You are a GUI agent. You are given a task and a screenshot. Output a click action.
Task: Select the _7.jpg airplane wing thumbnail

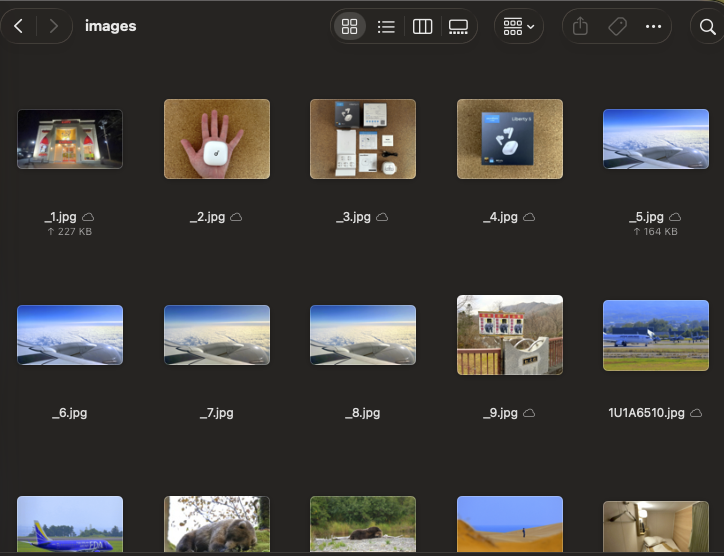coord(217,335)
